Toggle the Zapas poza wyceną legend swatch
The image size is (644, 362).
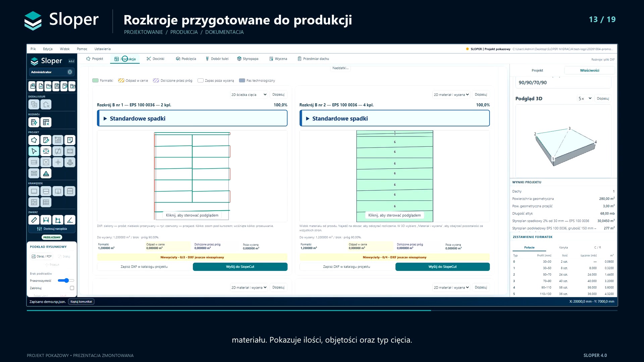pos(201,80)
